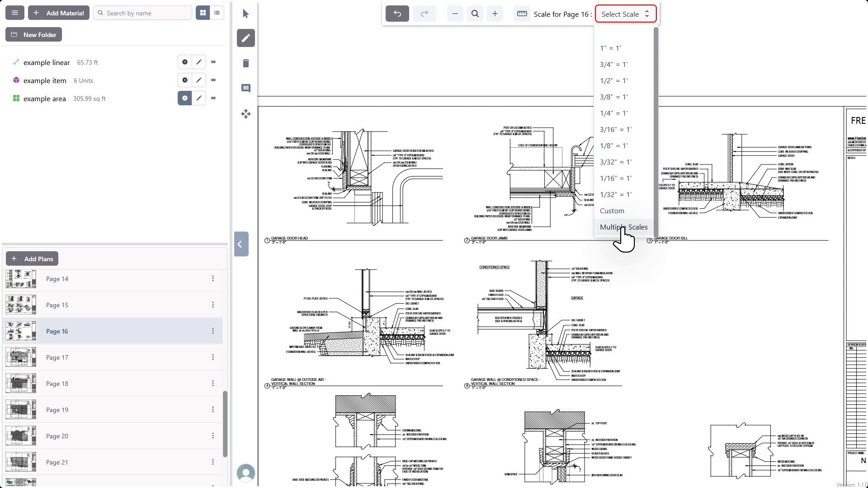This screenshot has width=868, height=488.
Task: Collapse the left sidebar panel
Action: (x=241, y=244)
